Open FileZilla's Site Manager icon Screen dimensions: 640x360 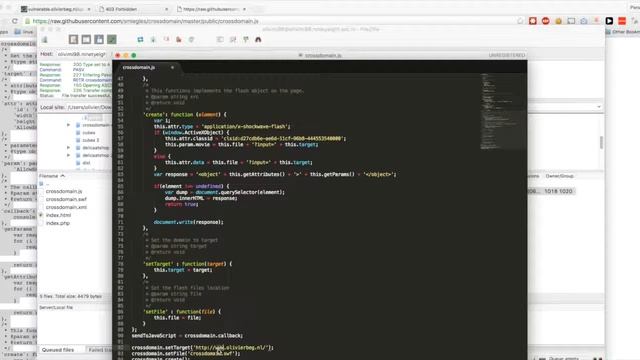(x=45, y=40)
